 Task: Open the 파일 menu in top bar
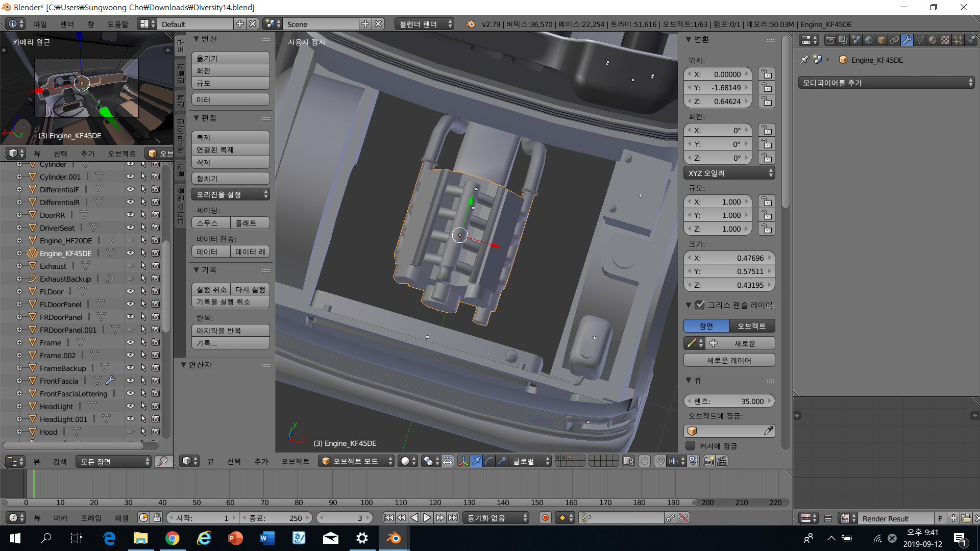[40, 24]
